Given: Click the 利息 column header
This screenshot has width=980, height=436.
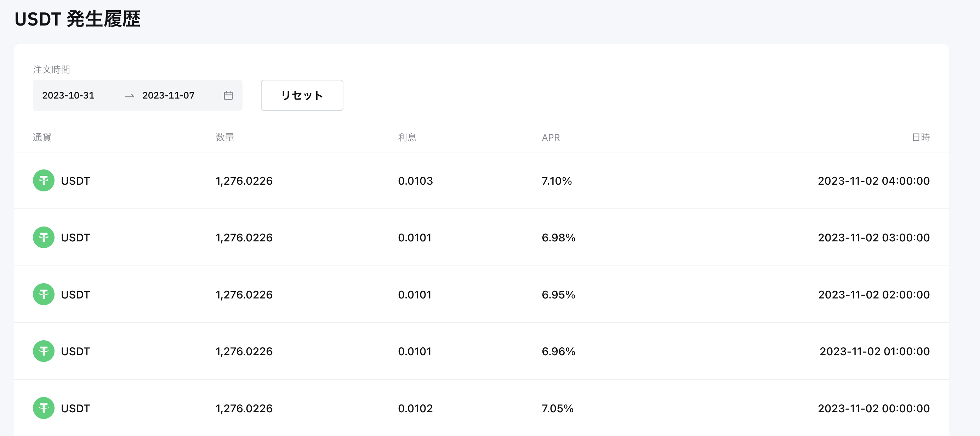Looking at the screenshot, I should [407, 137].
